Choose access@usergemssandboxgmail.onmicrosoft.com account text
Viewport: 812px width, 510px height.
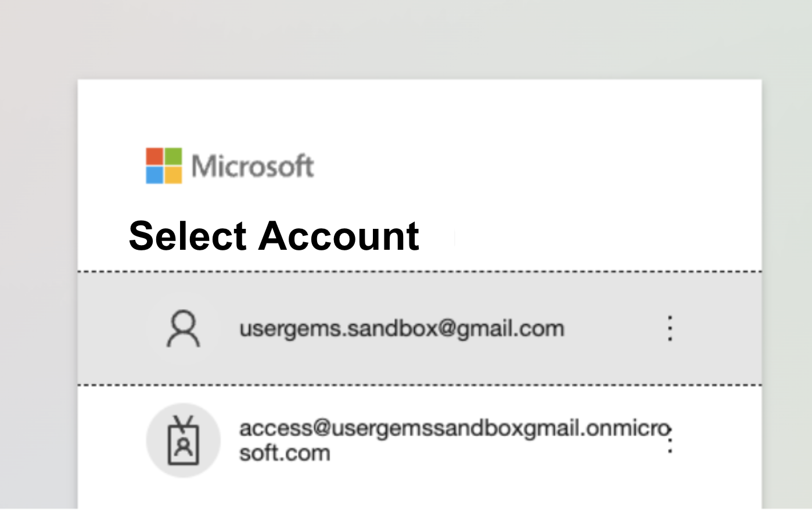click(x=455, y=440)
